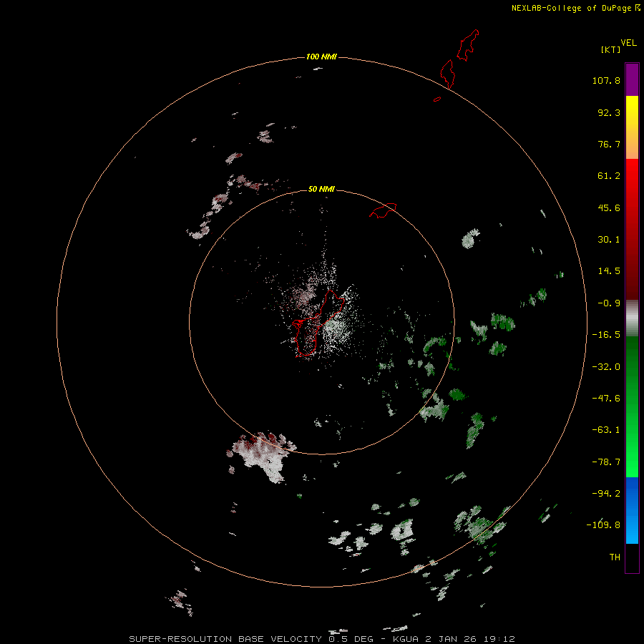Click the purple segment of the velocity color bar
The width and height of the screenshot is (644, 644).
632,79
